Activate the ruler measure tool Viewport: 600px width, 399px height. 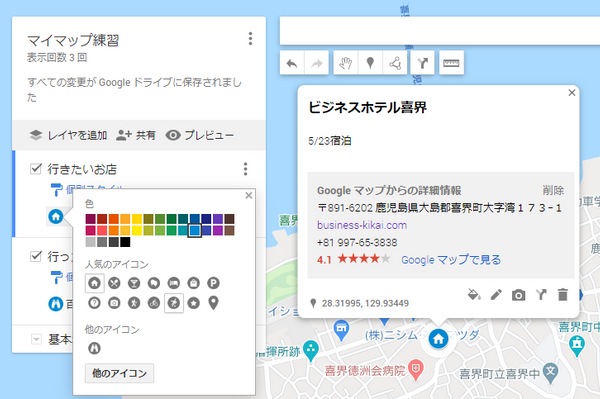pos(451,63)
